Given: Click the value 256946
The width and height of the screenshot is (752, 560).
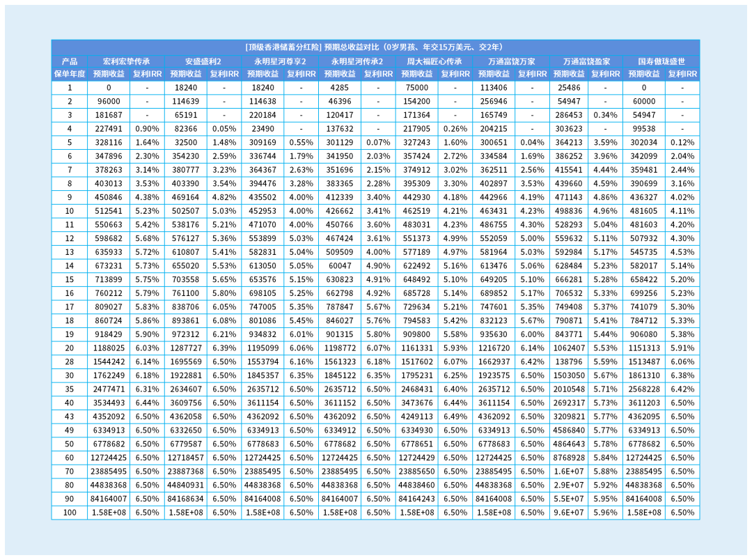Looking at the screenshot, I should (494, 101).
